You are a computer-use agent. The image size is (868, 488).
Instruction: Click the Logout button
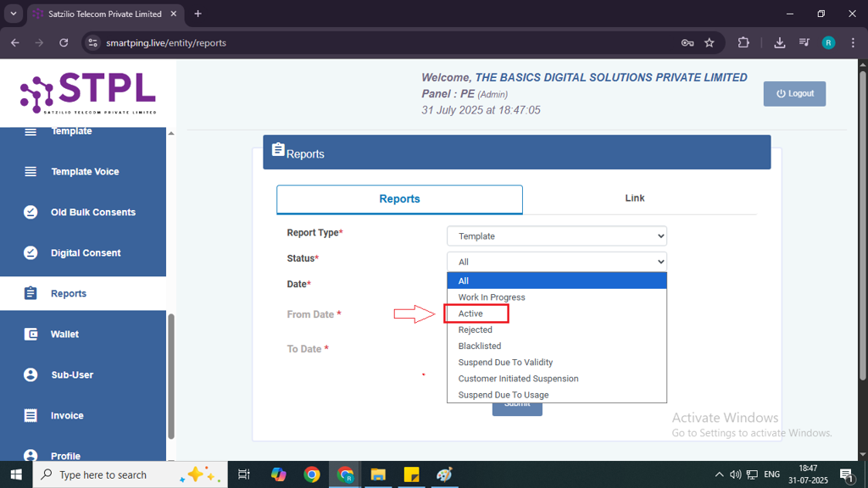[794, 93]
